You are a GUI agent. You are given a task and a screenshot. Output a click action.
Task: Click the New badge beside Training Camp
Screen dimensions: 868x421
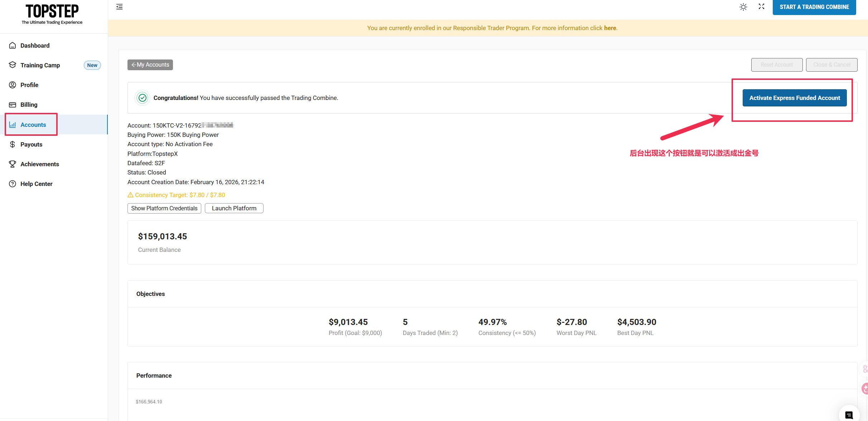click(92, 65)
